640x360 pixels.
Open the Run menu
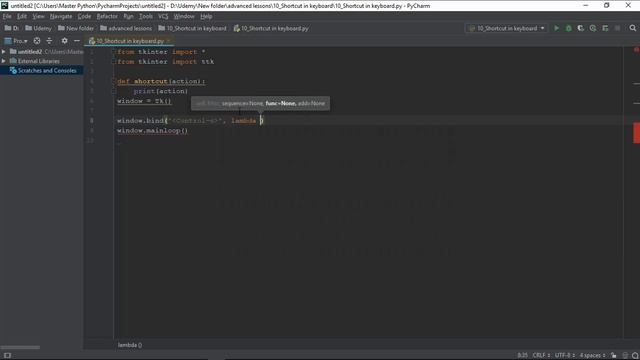[x=128, y=16]
